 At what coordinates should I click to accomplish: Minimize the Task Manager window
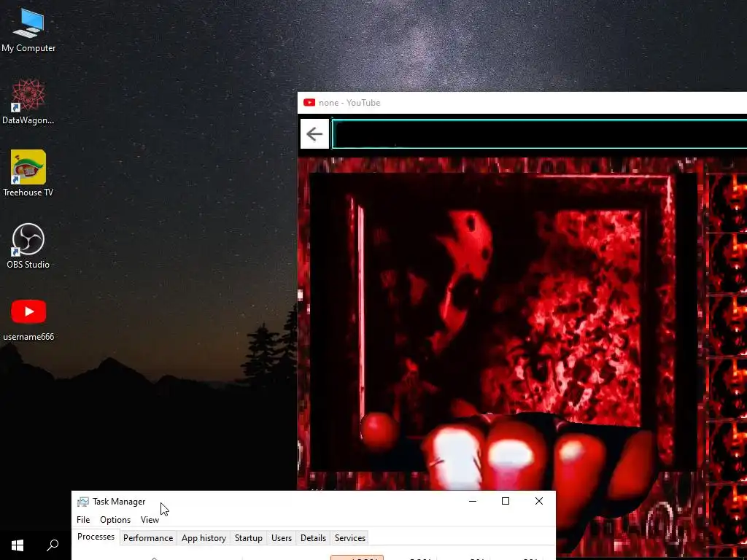[x=473, y=501]
